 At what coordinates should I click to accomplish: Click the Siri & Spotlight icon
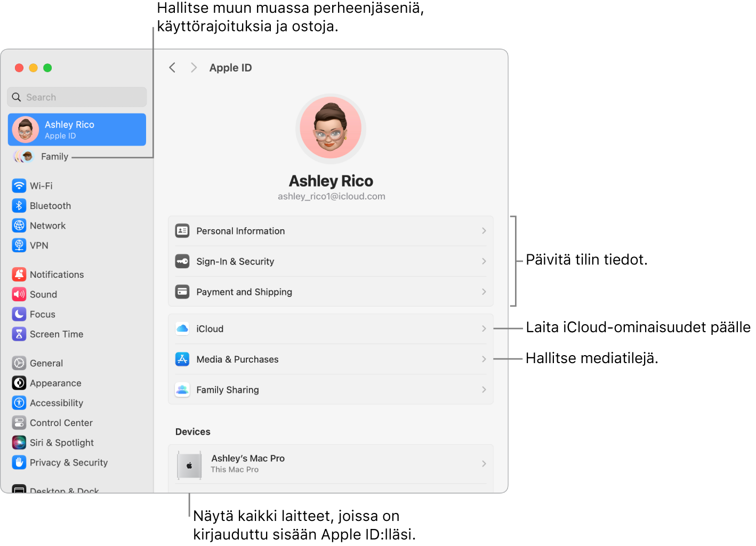[x=19, y=443]
